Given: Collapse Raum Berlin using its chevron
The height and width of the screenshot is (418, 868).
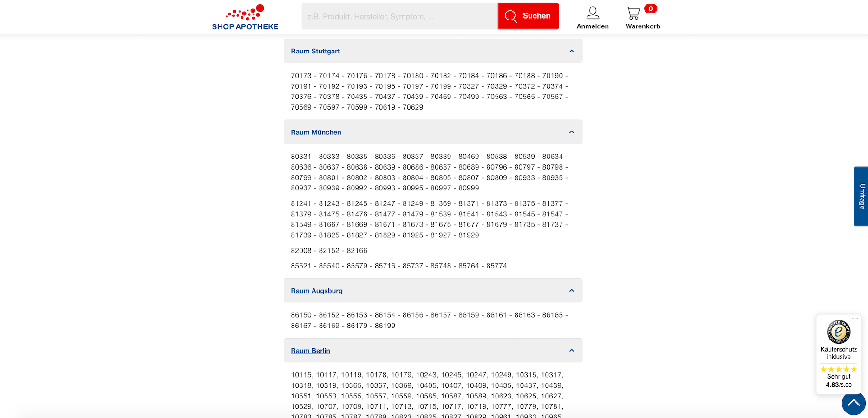Looking at the screenshot, I should click(572, 351).
